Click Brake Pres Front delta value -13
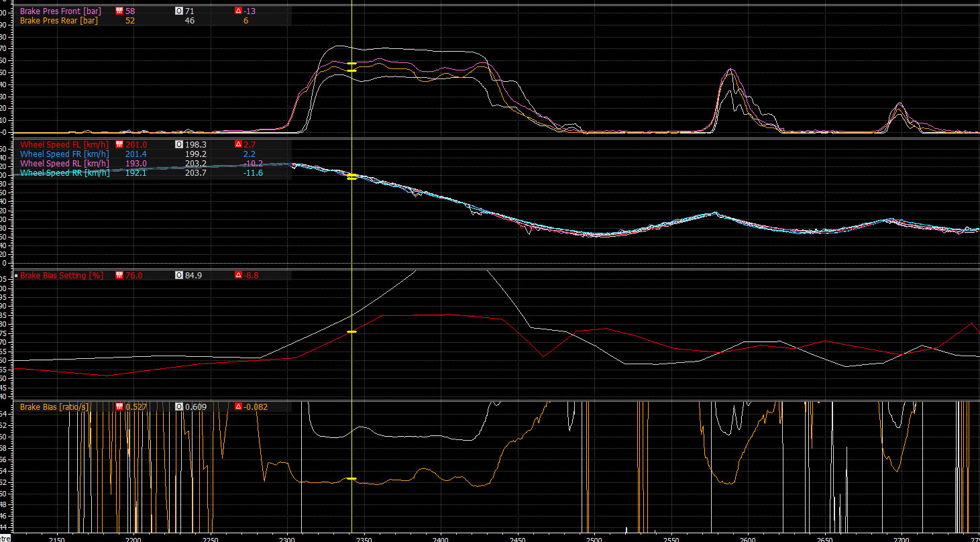 click(x=250, y=11)
